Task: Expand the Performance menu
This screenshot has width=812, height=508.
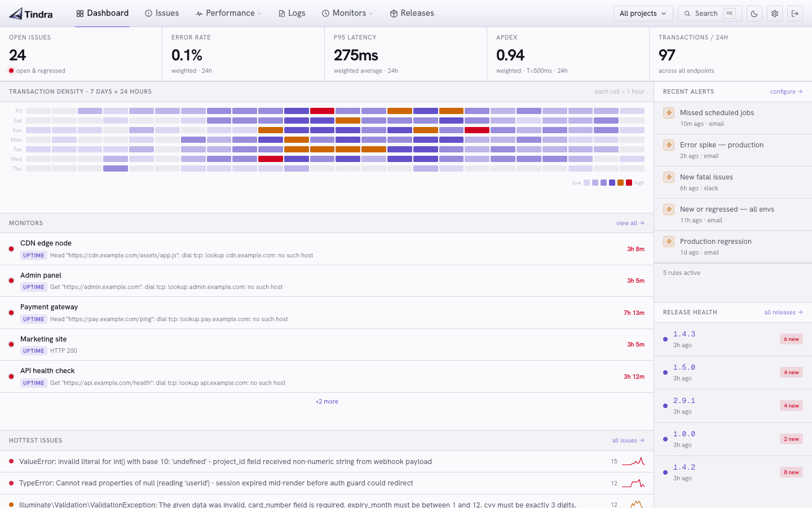Action: point(228,13)
